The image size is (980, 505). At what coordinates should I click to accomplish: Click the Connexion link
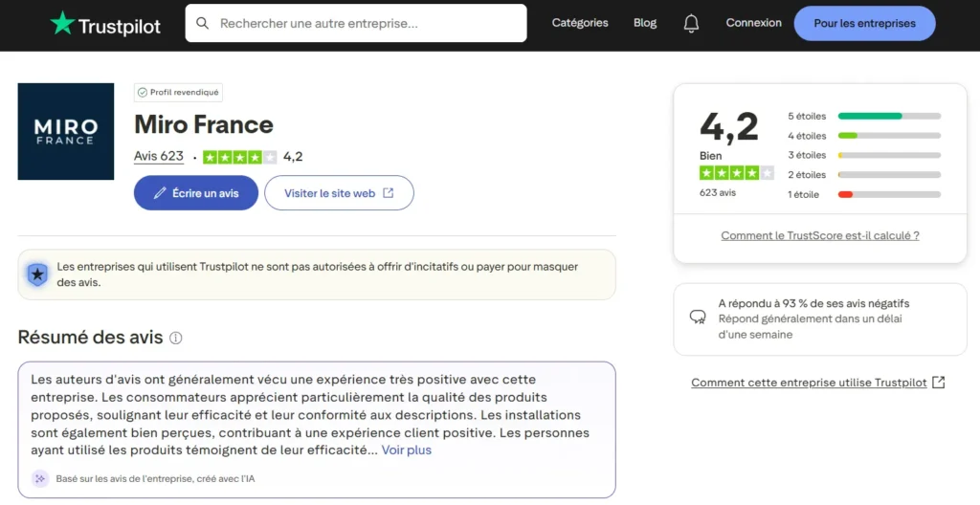753,23
